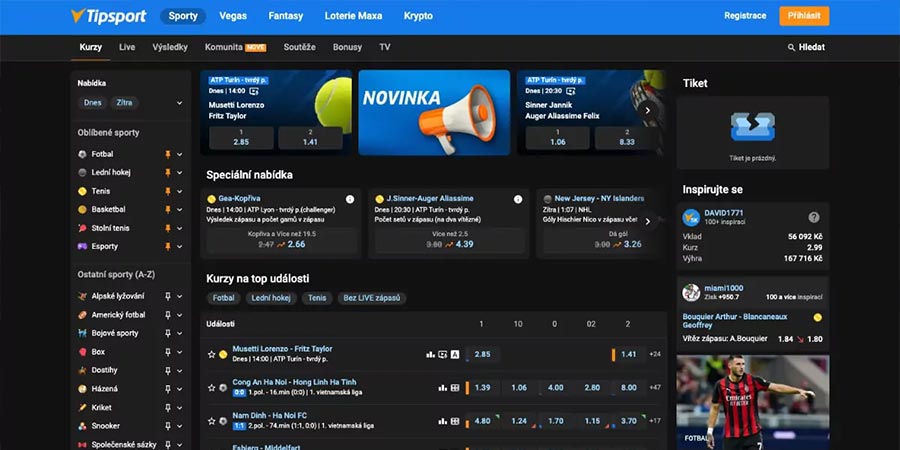The image size is (900, 450).
Task: Expand the Lední hokej chevron
Action: 180,173
